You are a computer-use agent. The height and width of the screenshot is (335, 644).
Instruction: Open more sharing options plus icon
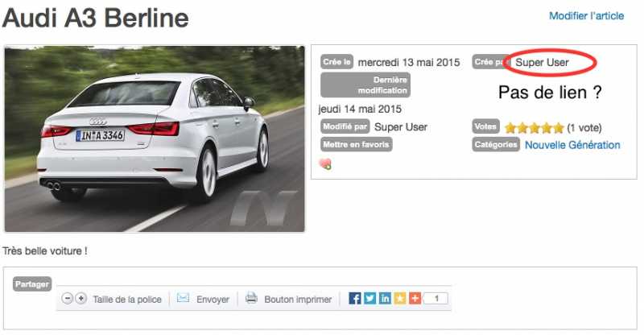(415, 299)
